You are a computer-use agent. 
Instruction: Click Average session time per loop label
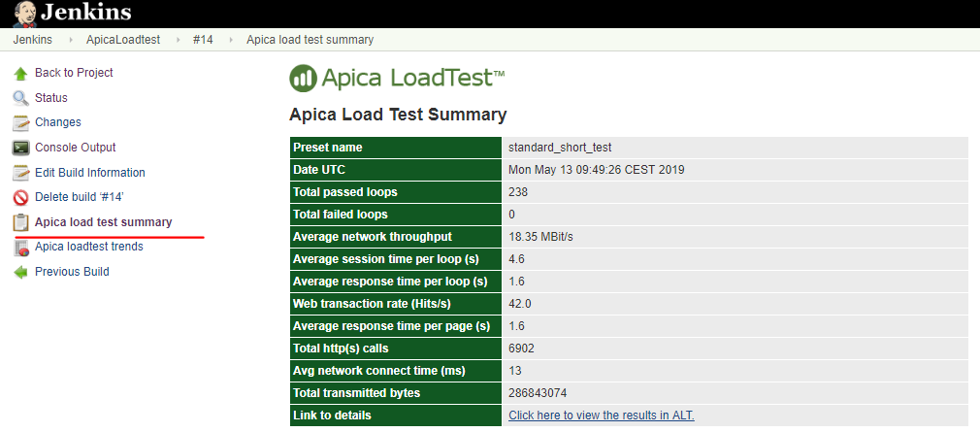385,259
